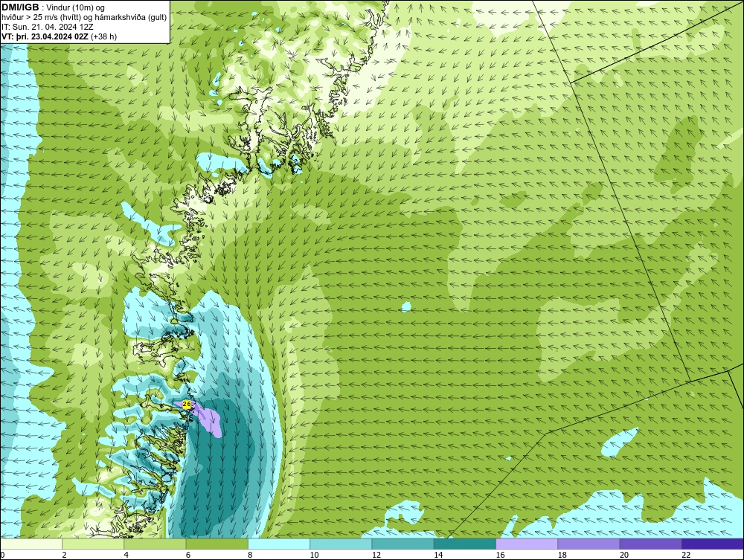Click the 18-20 m/s purple legend swatch
Viewport: 744px width, 560px height.
tap(589, 544)
